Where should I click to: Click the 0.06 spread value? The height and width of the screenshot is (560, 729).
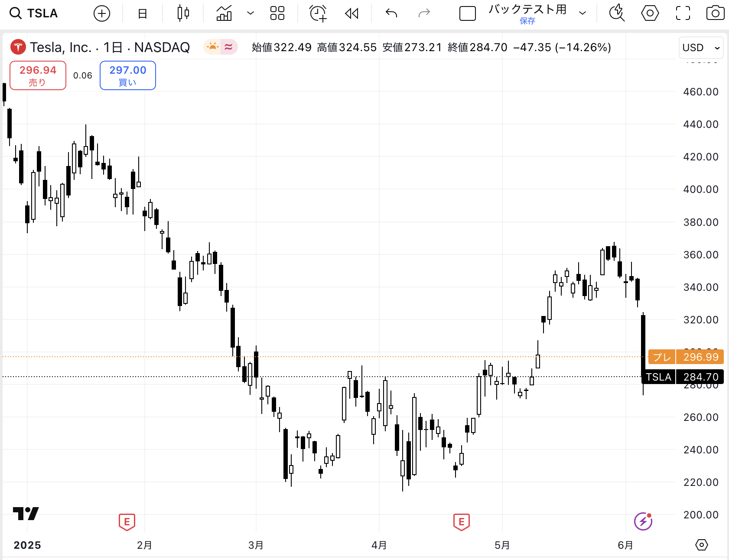(x=83, y=75)
